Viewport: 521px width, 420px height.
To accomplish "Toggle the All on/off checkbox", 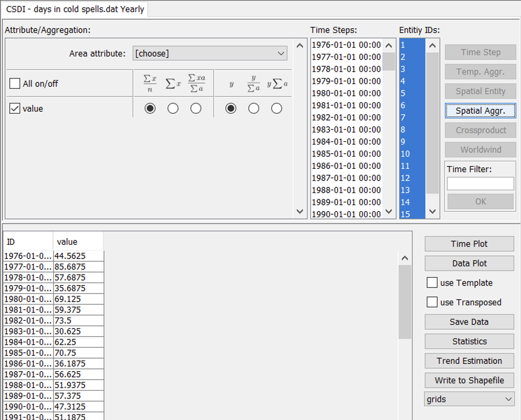I will (x=15, y=84).
